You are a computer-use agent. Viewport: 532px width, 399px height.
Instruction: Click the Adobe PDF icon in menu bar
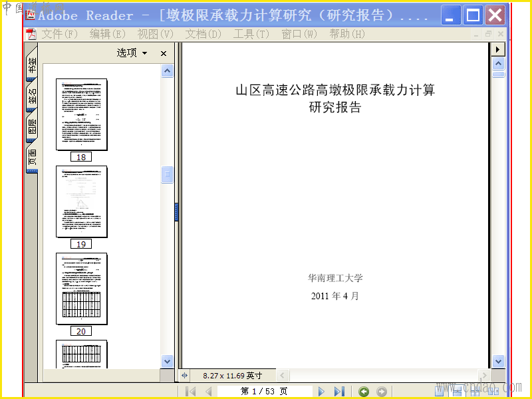pos(31,34)
